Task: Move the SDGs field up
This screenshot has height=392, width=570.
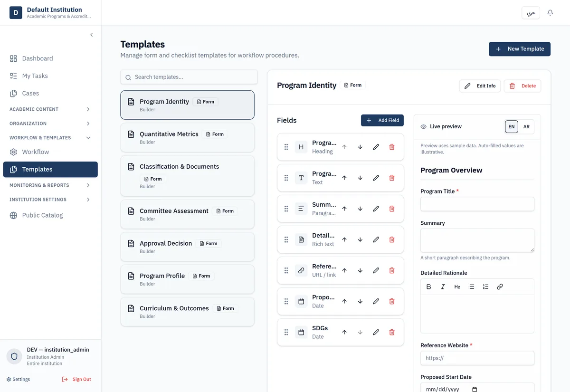Action: pos(344,332)
